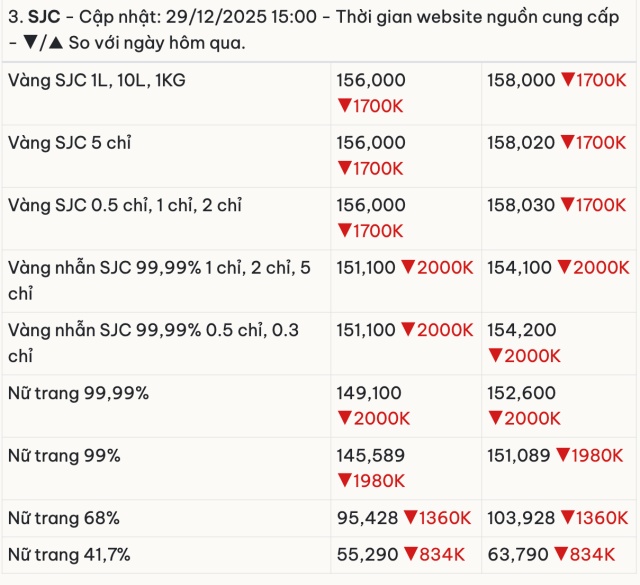Image resolution: width=640 pixels, height=585 pixels.
Task: Select the Nữ trang 68% row label
Action: tap(64, 518)
